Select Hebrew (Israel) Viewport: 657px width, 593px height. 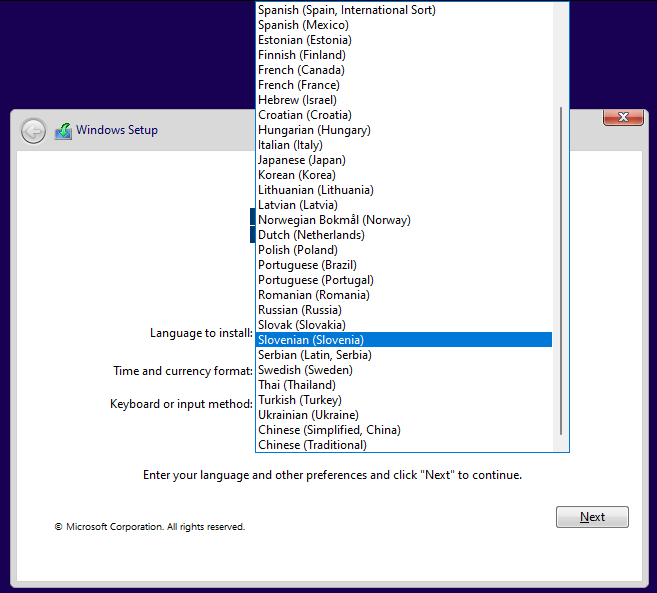point(404,100)
